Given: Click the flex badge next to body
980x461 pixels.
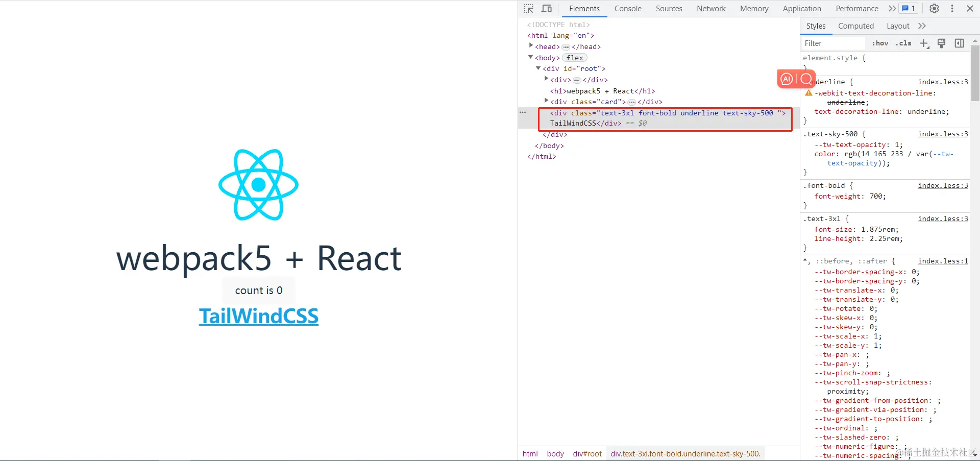Looking at the screenshot, I should [x=575, y=58].
